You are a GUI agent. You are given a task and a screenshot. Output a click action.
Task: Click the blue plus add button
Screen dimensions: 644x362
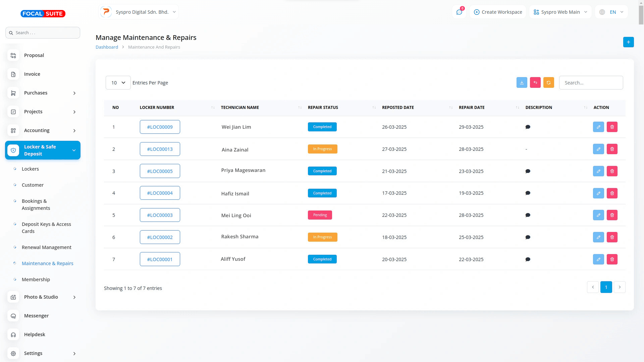click(628, 42)
